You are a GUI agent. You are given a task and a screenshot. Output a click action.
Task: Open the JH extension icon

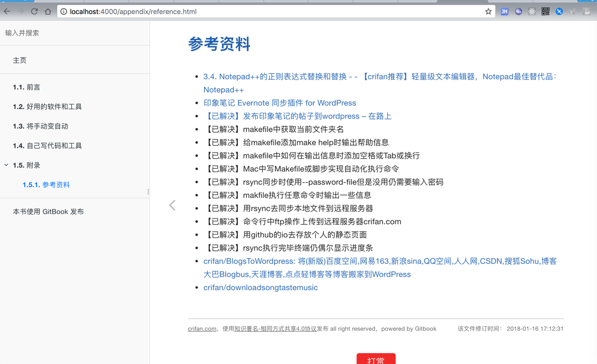pyautogui.click(x=504, y=11)
